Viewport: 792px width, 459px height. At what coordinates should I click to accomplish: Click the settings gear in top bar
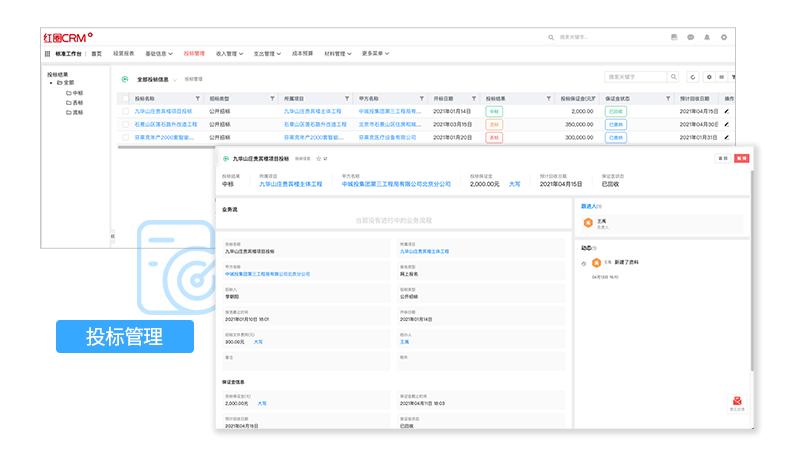click(x=724, y=37)
